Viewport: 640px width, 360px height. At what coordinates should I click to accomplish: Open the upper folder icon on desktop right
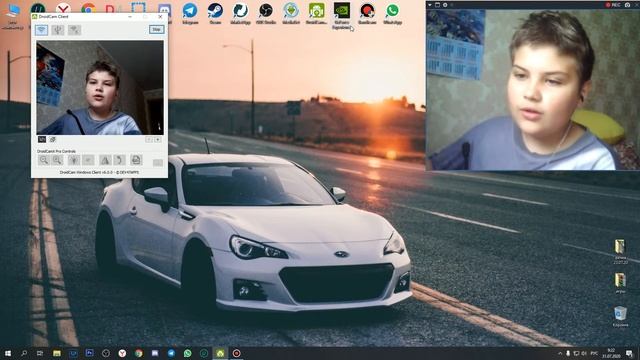click(620, 251)
